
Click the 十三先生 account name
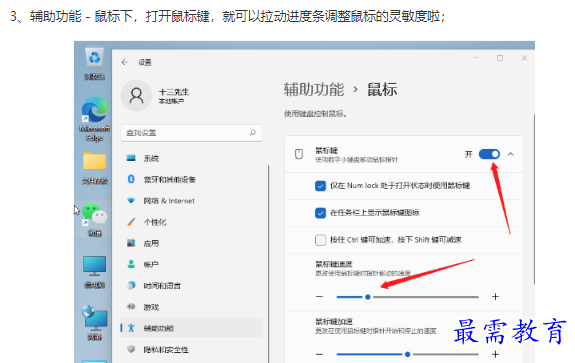tap(174, 92)
